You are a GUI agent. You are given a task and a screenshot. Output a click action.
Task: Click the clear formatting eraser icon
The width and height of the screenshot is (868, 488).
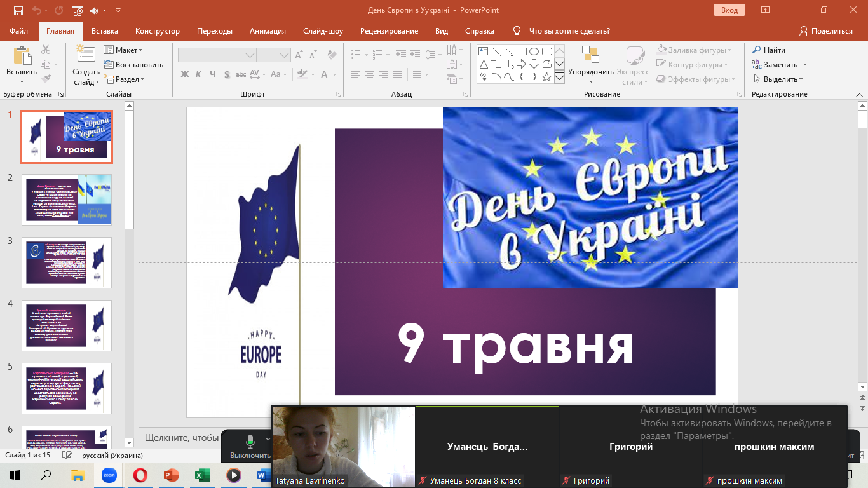point(332,55)
